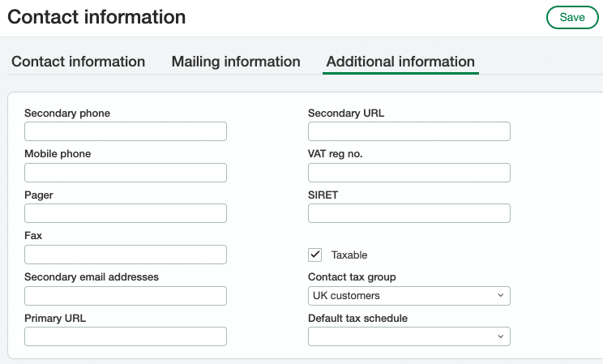Click the Taxable label text
The width and height of the screenshot is (603, 364).
point(349,255)
